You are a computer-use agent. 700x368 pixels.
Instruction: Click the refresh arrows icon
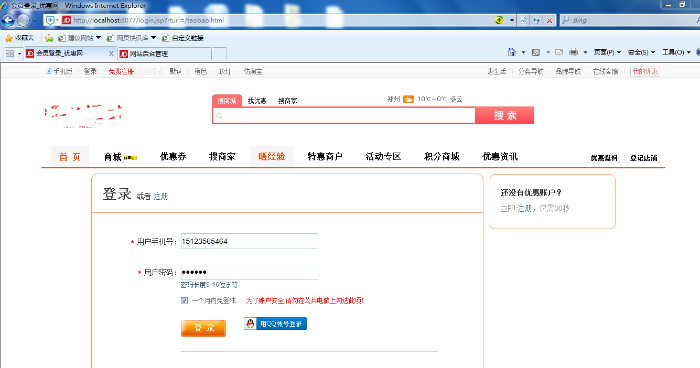tap(537, 20)
